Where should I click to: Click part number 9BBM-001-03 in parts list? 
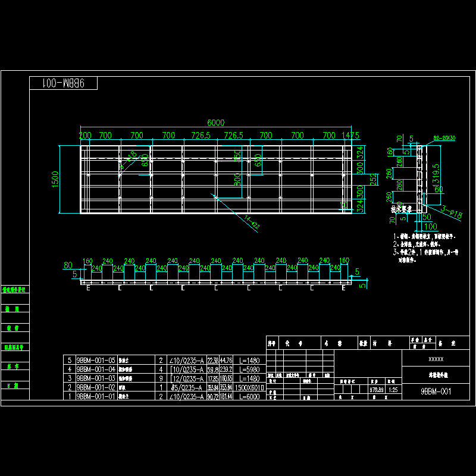(x=96, y=378)
